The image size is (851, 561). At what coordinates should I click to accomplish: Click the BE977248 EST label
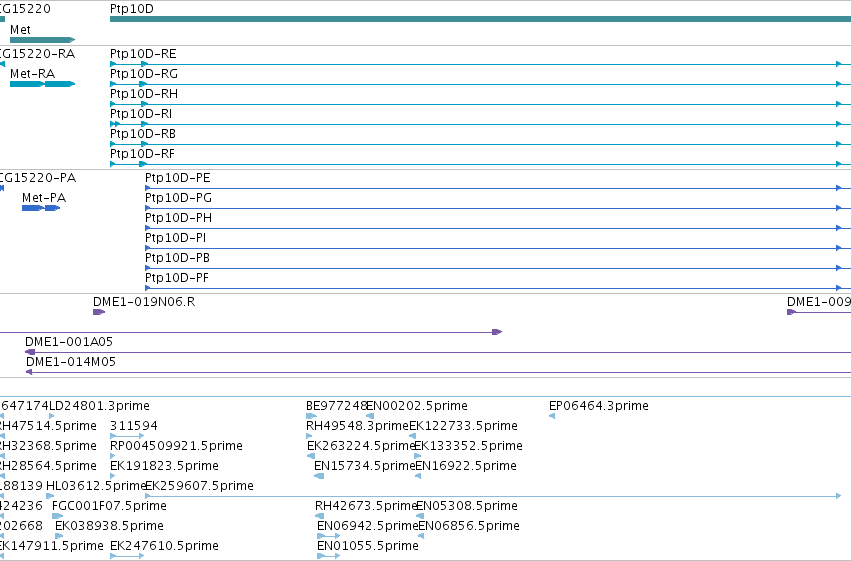(x=336, y=406)
